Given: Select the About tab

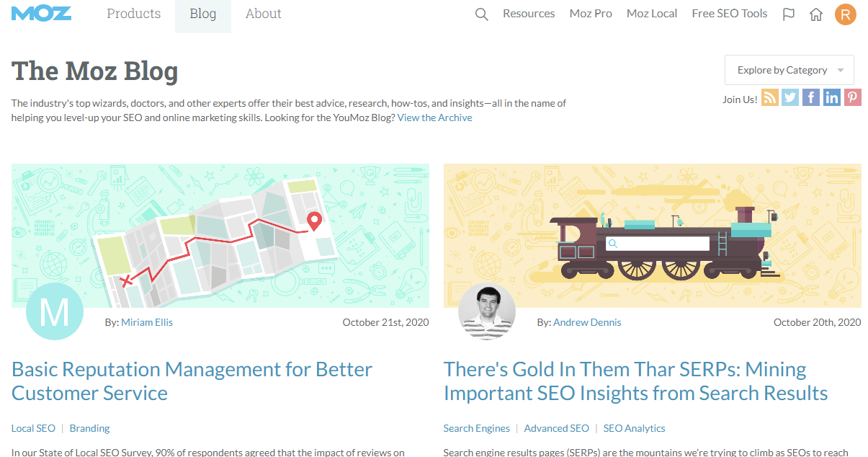Looking at the screenshot, I should (263, 13).
